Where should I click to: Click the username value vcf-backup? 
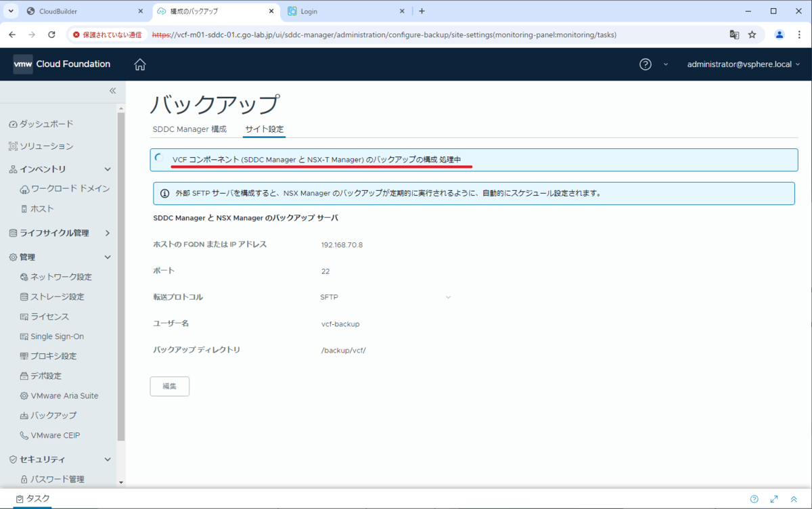[x=340, y=324]
